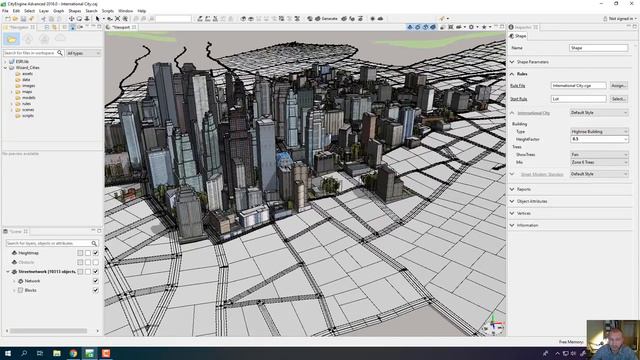Click the Save toolbar icon
The image size is (640, 360).
[x=23, y=19]
